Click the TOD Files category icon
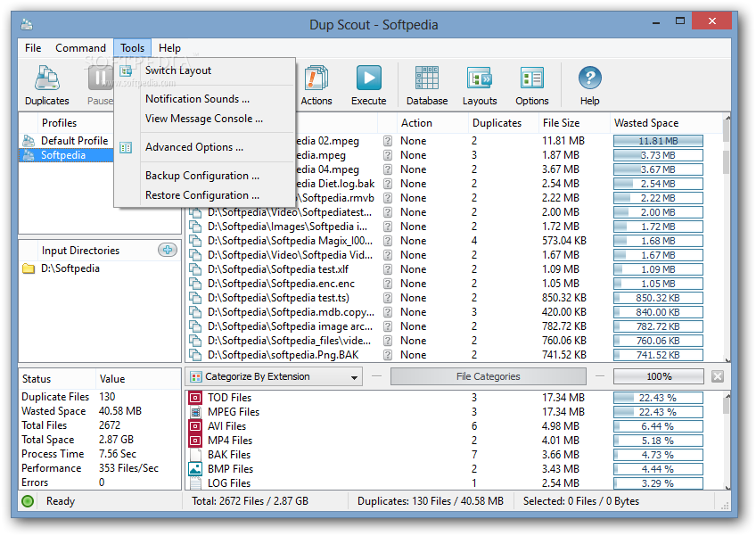 pyautogui.click(x=195, y=398)
